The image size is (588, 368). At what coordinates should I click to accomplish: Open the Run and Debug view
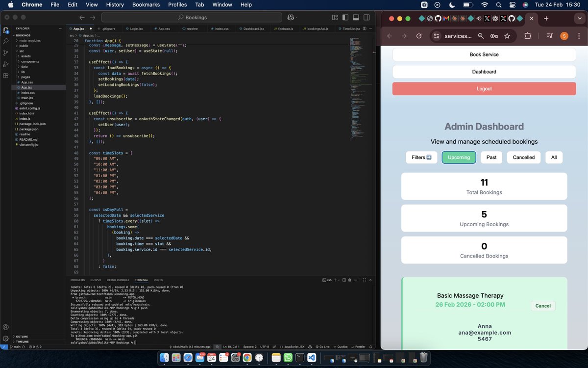(x=6, y=64)
